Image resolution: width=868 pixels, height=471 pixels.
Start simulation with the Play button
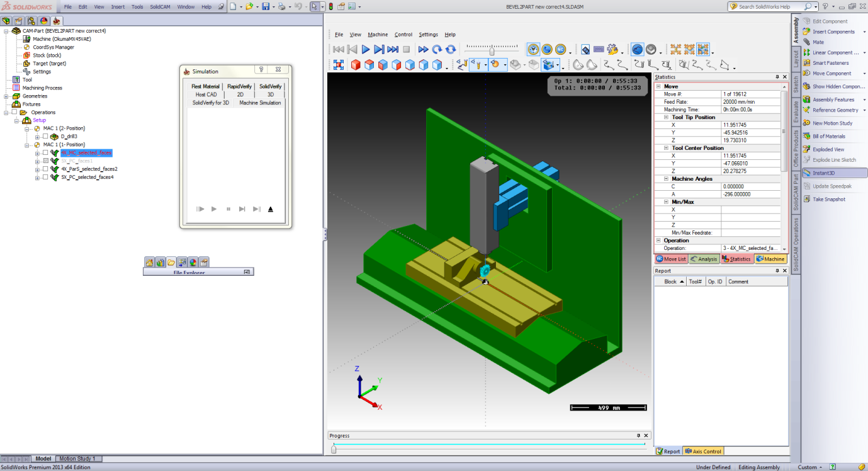tap(366, 49)
